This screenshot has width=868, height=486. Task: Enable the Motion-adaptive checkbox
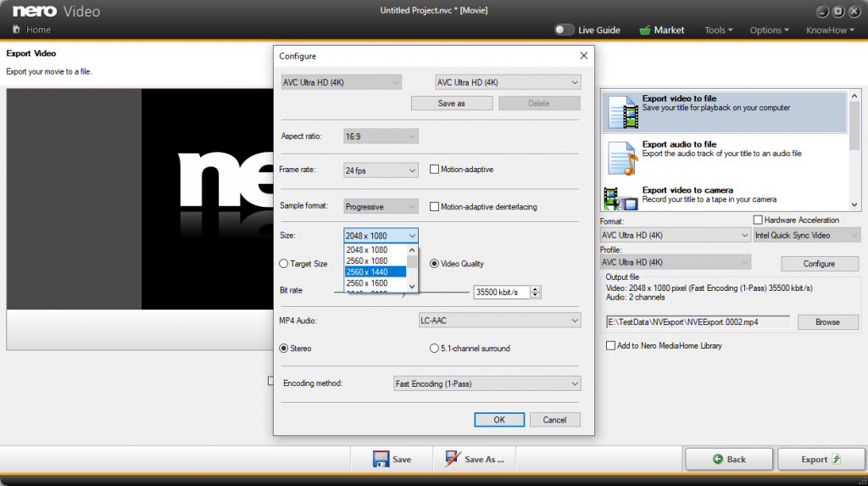click(x=435, y=170)
